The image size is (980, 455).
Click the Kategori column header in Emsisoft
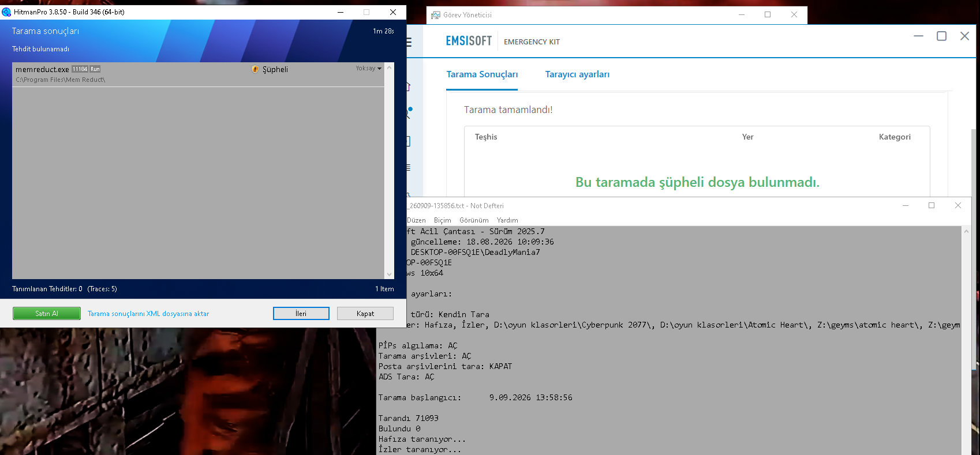tap(895, 137)
